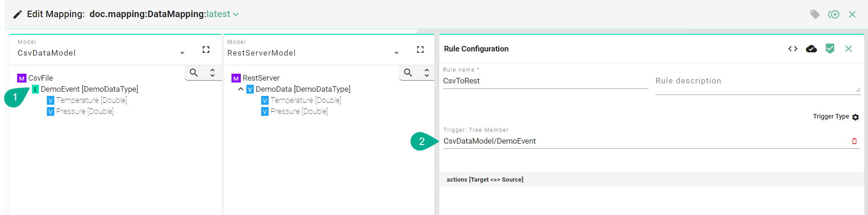The image size is (868, 215).
Task: Open the CsvDataModel model dropdown
Action: tap(182, 53)
